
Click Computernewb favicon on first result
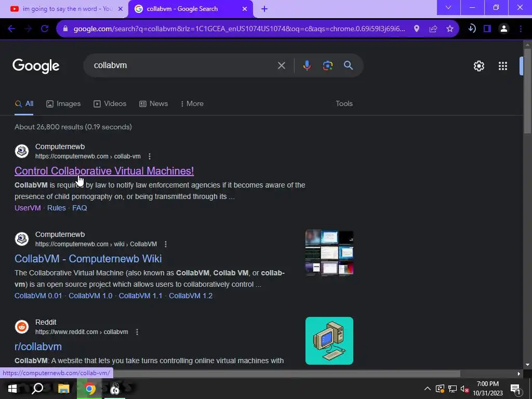point(22,151)
